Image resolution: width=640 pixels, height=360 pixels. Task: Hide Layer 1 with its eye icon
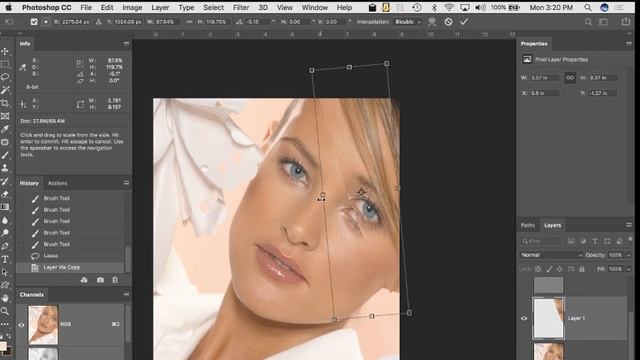(524, 318)
